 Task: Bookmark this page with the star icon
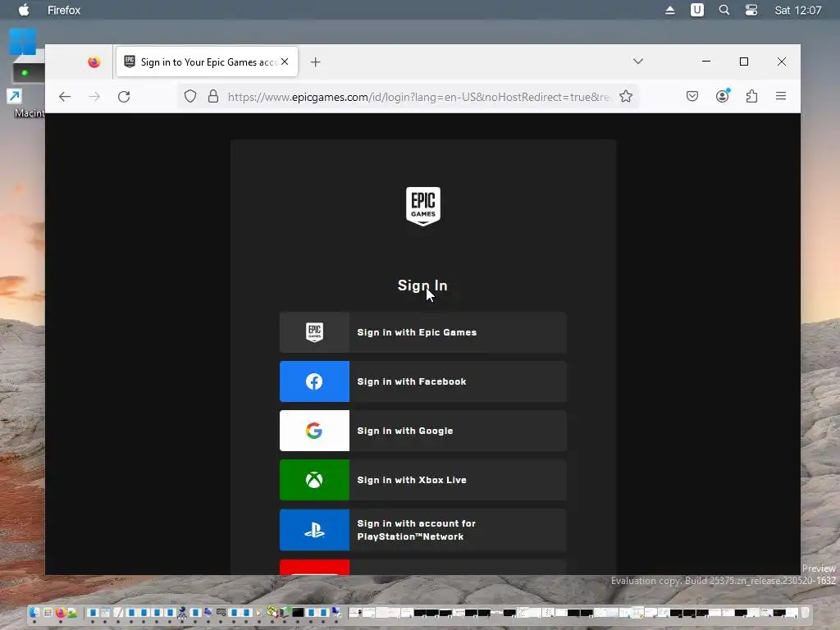click(626, 97)
